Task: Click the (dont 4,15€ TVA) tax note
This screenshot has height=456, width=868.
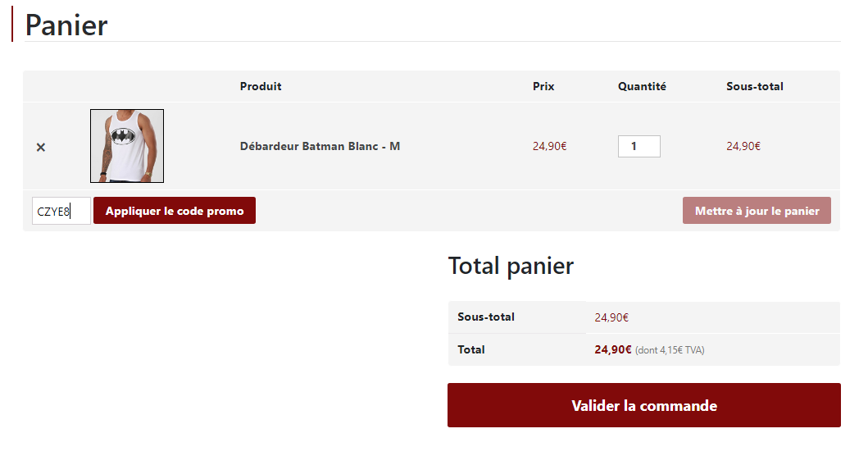Action: point(670,350)
